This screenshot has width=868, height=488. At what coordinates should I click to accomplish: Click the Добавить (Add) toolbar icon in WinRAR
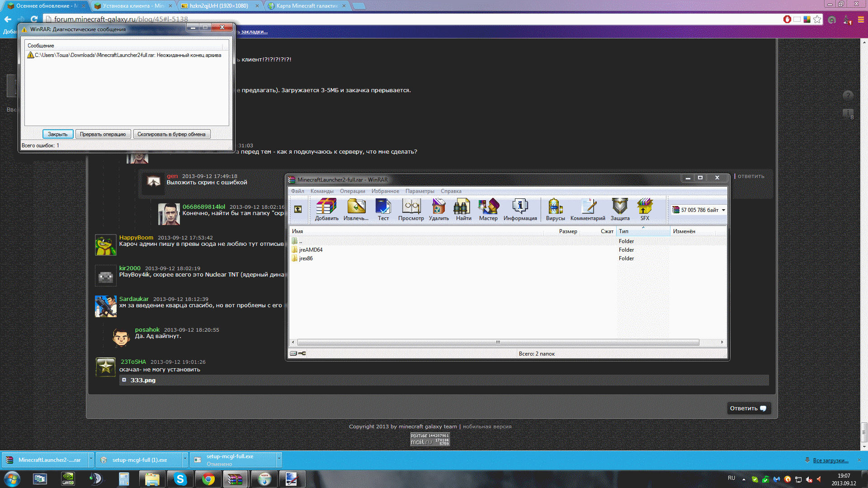pyautogui.click(x=326, y=210)
